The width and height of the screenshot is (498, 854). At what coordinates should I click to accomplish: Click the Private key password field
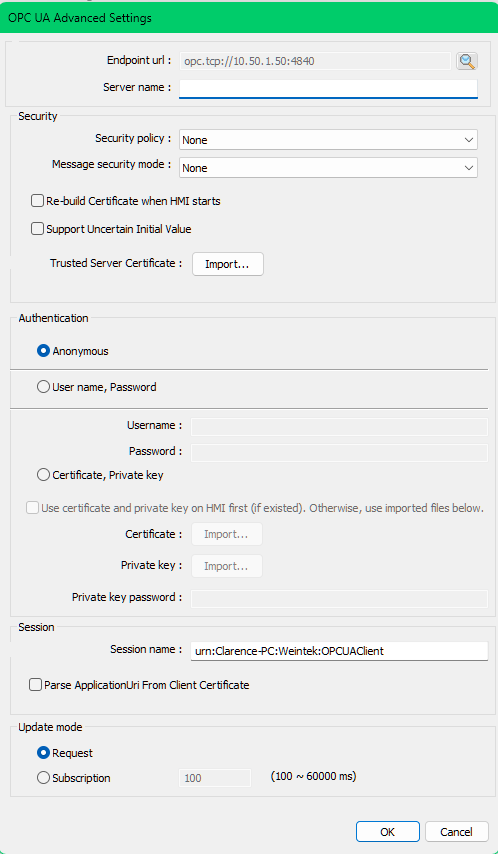pyautogui.click(x=339, y=599)
